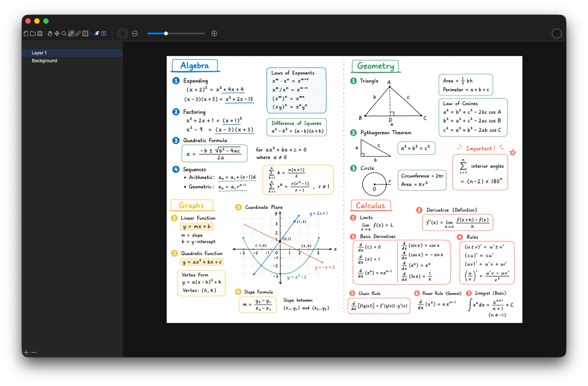Select the square Shape tool
This screenshot has height=386, width=588.
tap(86, 34)
